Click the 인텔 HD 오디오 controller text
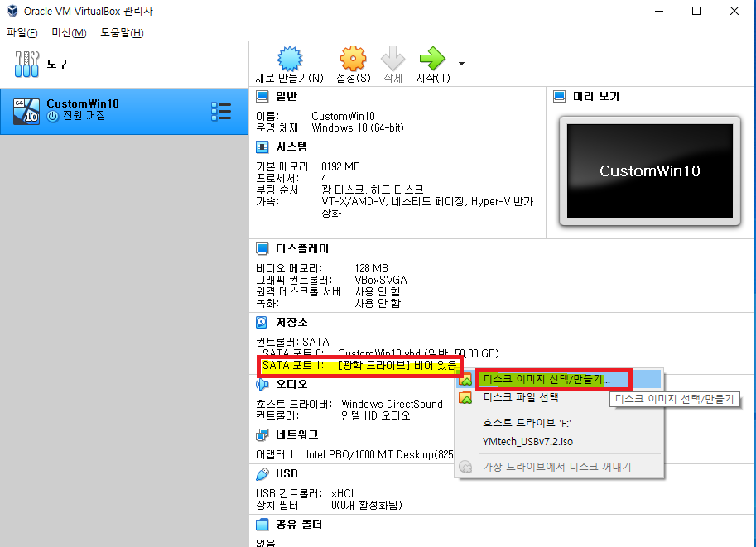Viewport: 756px width, 547px height. (x=376, y=416)
